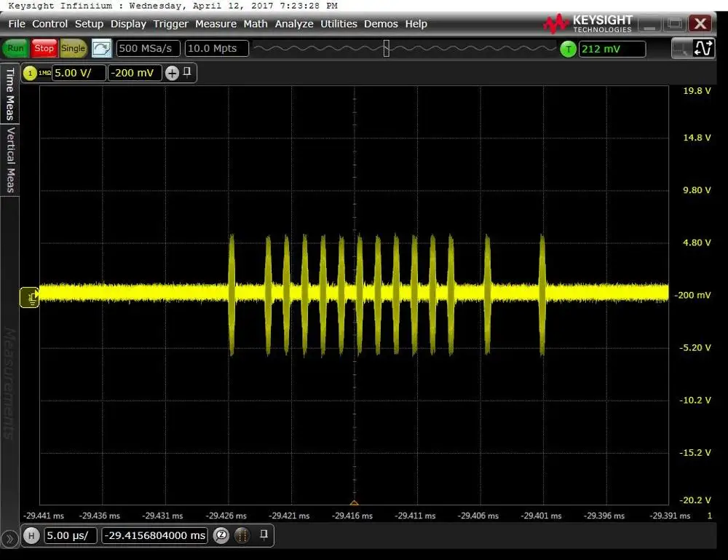The image size is (728, 560).
Task: Click the channel 1 ground level marker
Action: (x=30, y=297)
